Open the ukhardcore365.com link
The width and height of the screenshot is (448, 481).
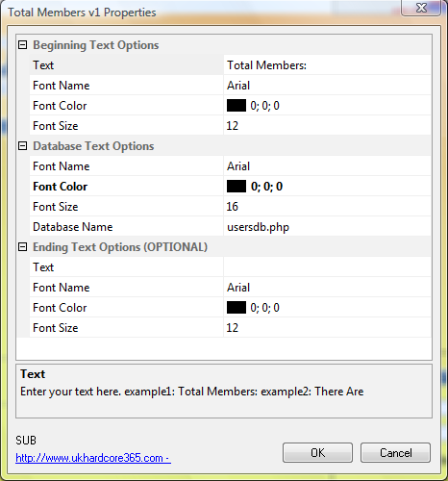pos(93,458)
